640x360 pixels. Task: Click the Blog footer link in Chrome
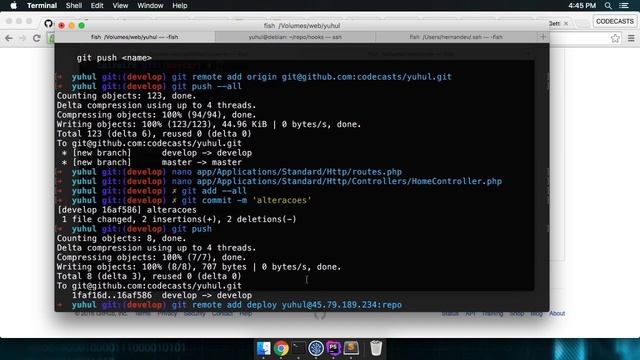536,313
